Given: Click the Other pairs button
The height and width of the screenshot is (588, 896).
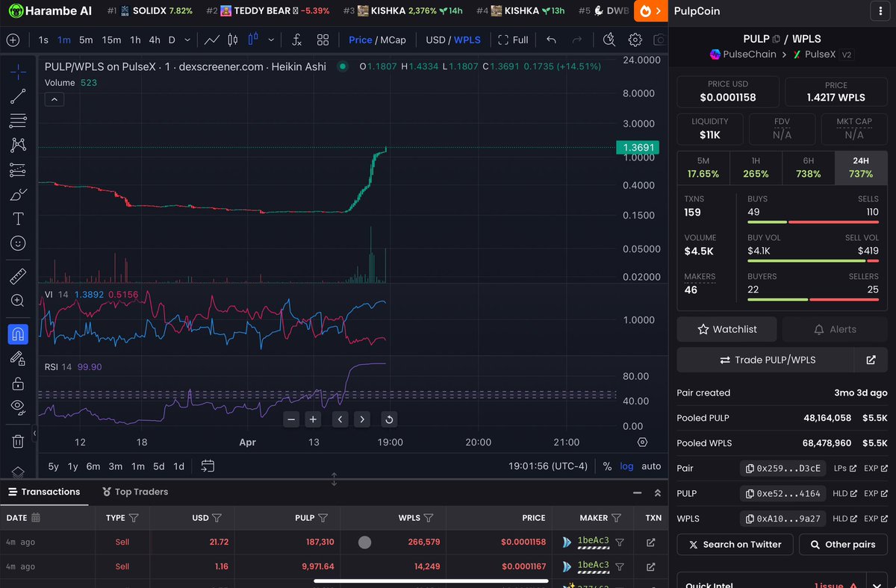Looking at the screenshot, I should (842, 545).
